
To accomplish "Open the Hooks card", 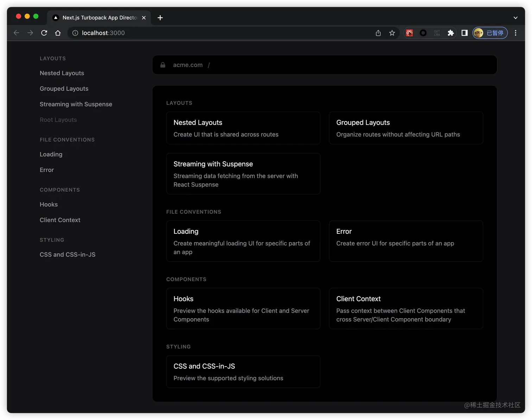I will [243, 308].
